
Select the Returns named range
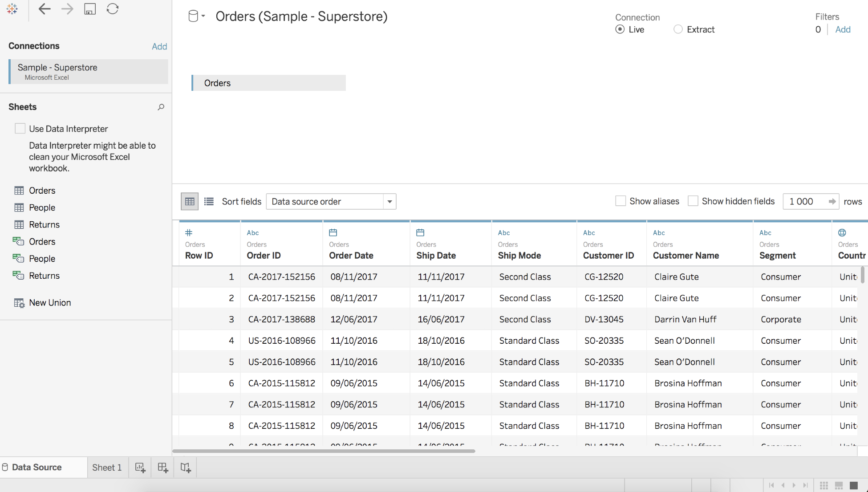(x=44, y=276)
